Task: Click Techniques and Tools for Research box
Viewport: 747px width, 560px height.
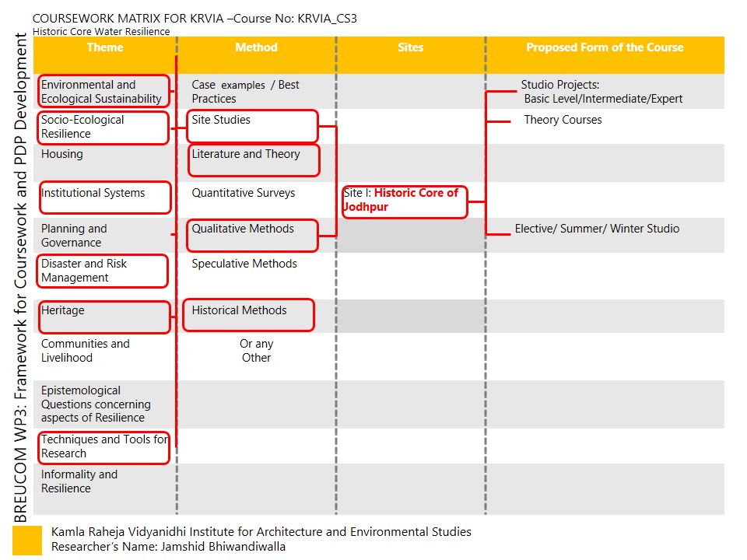Action: point(103,447)
